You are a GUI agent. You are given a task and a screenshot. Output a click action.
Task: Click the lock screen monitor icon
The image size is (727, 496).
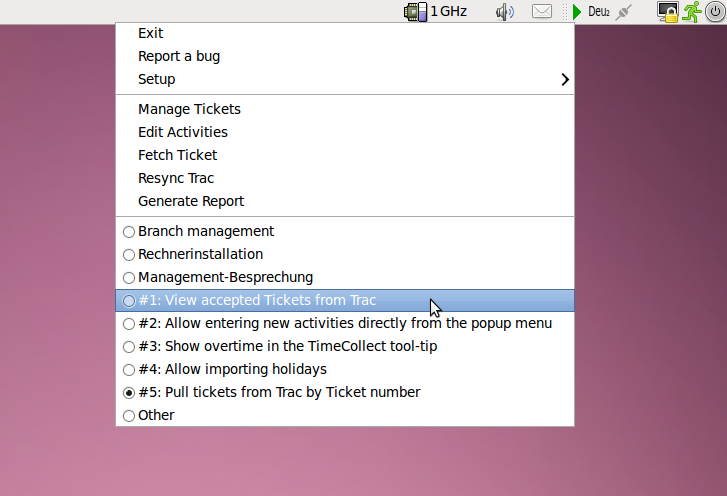tap(667, 12)
